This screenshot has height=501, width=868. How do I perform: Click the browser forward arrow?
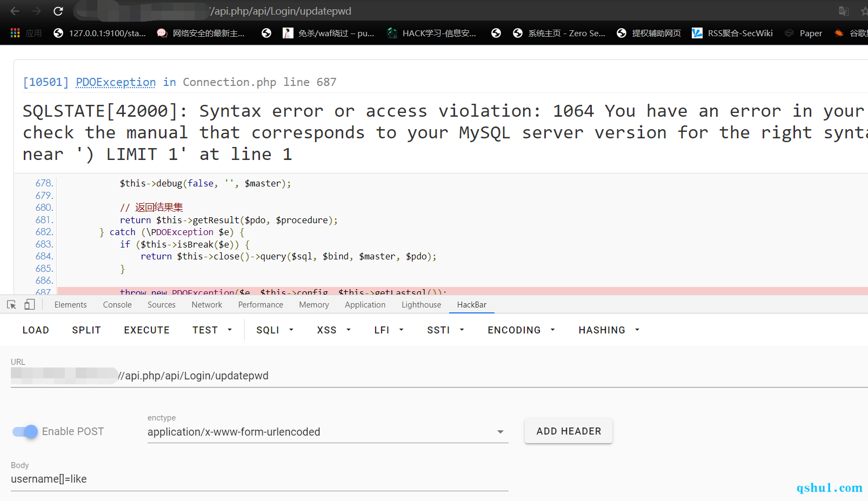[36, 11]
